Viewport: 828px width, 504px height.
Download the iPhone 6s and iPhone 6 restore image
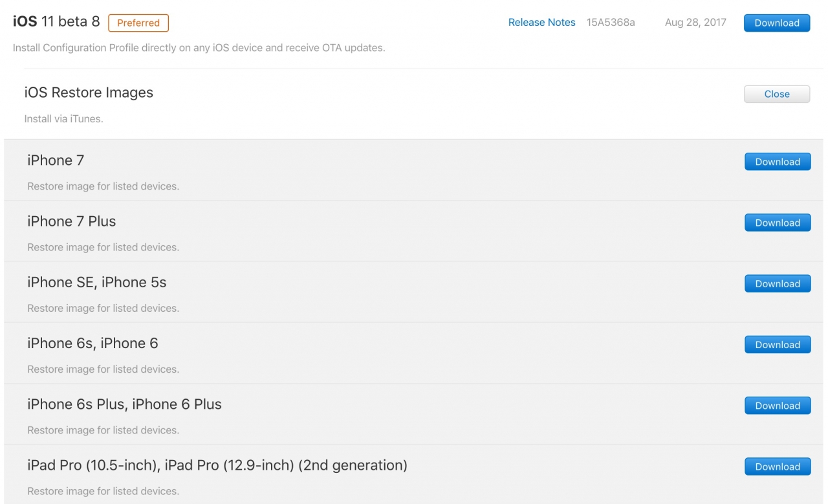coord(777,344)
